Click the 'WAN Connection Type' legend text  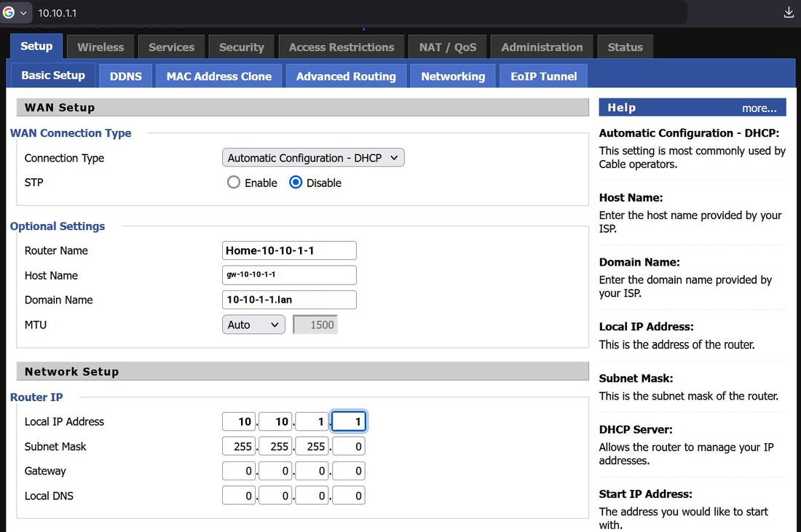coord(71,133)
